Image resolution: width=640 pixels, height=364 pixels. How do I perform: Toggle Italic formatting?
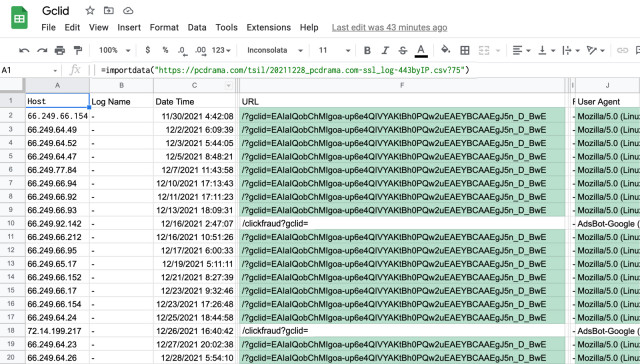tap(385, 50)
